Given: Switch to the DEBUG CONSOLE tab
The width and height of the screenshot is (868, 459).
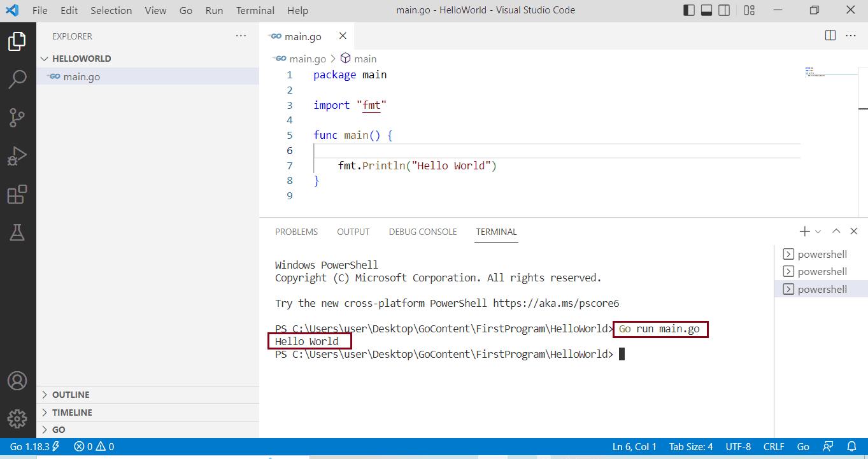Looking at the screenshot, I should click(x=423, y=232).
